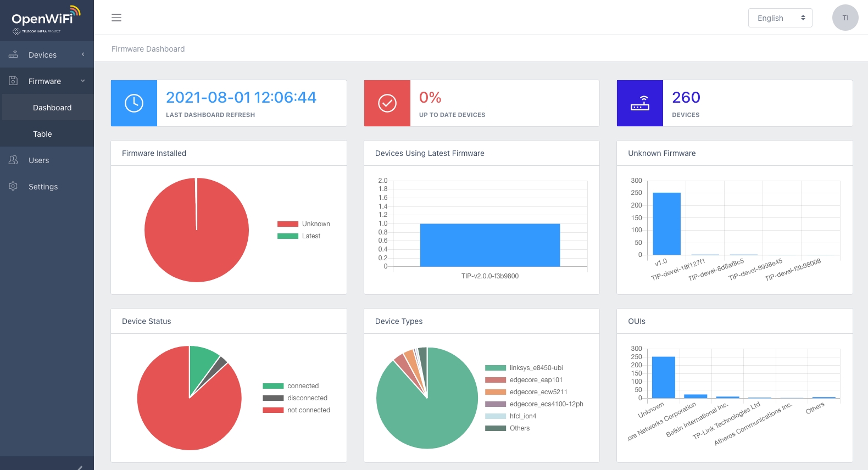Open the Table submenu item

[x=42, y=134]
